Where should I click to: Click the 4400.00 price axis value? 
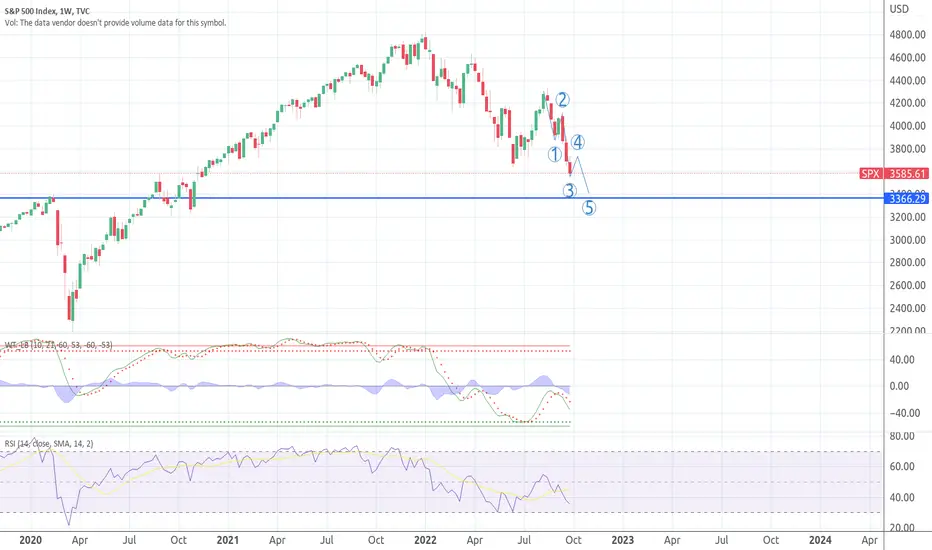tap(907, 80)
